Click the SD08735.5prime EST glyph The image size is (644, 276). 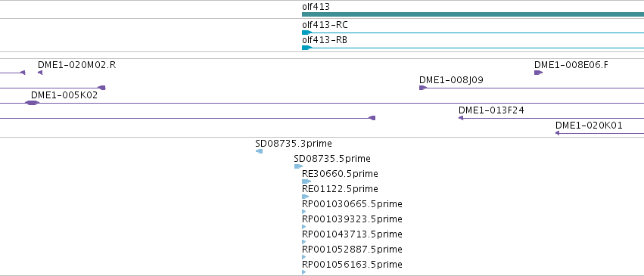click(x=298, y=166)
